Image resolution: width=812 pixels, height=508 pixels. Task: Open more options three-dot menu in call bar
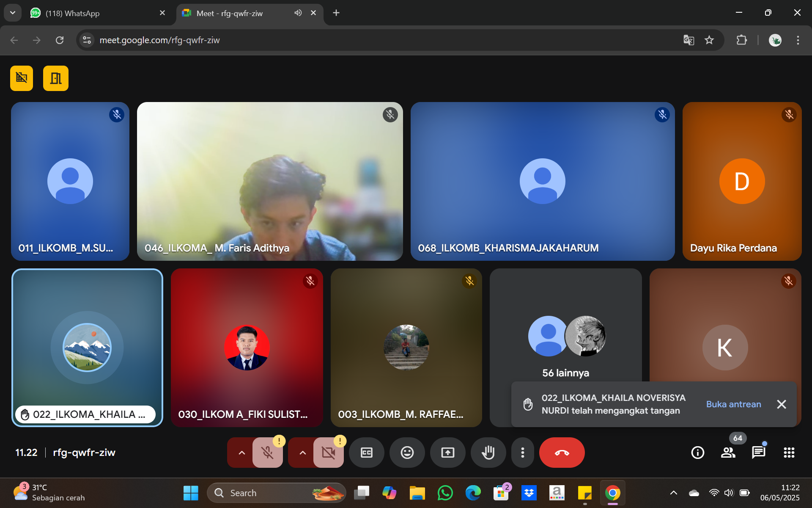coord(523,453)
